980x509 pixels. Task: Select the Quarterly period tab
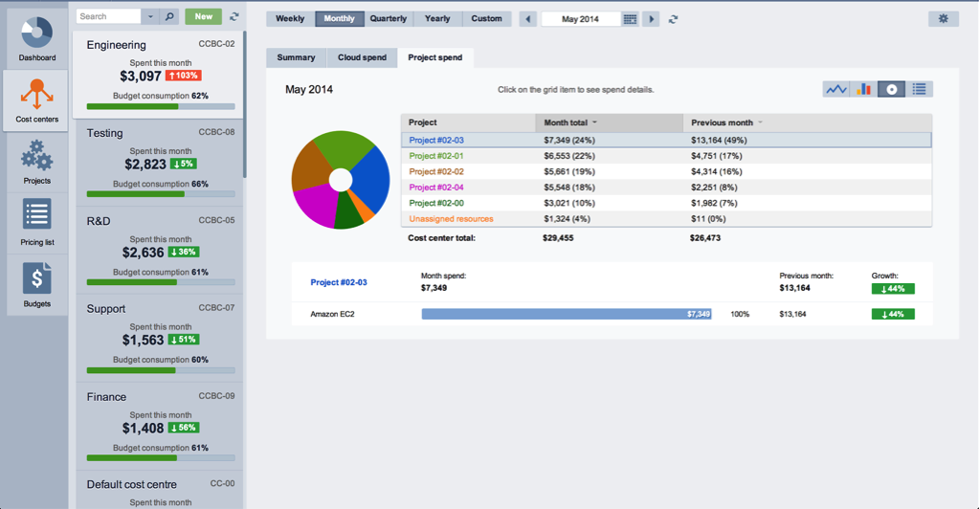point(389,19)
